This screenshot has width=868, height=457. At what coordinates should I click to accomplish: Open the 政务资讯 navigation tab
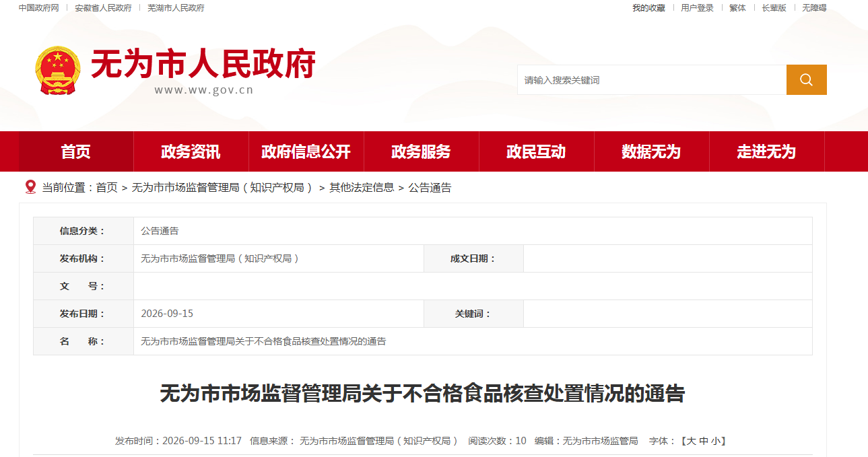tap(191, 151)
